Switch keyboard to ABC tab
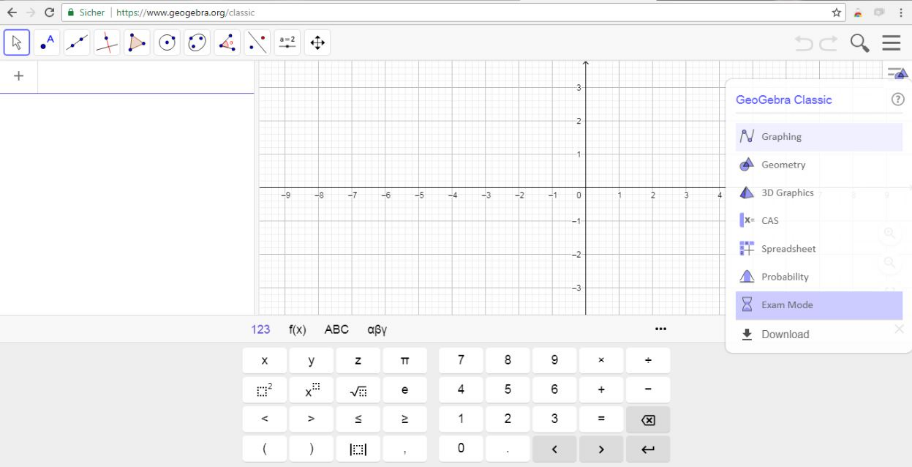The width and height of the screenshot is (912, 467). tap(336, 330)
